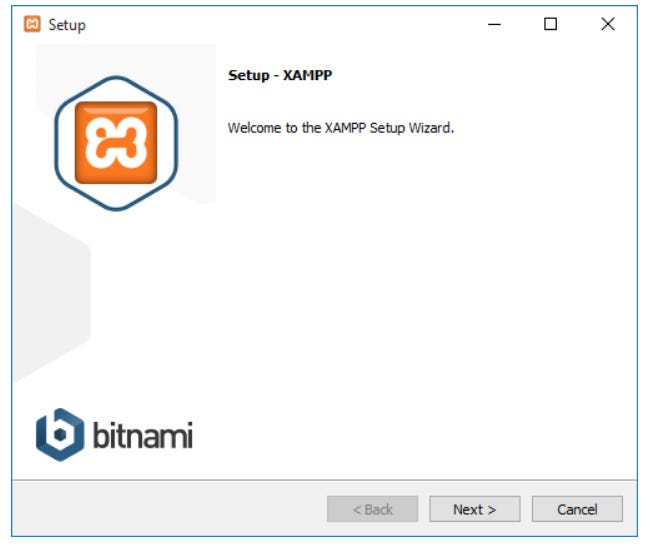Click the Next > button
Image resolution: width=653 pixels, height=553 pixels.
(x=474, y=509)
